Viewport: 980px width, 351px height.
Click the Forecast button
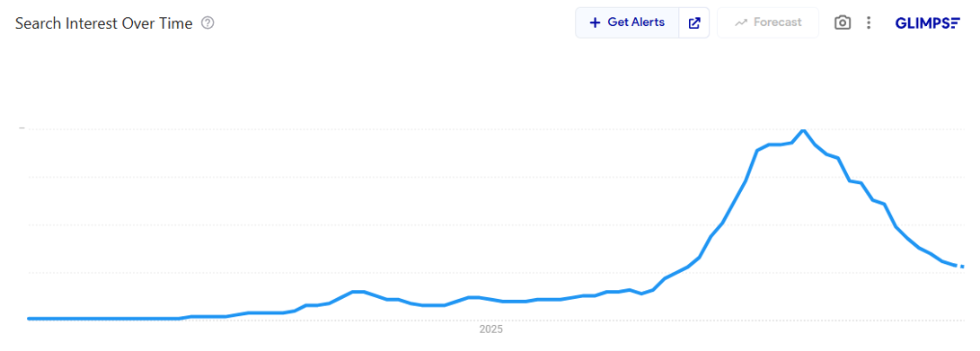pos(767,22)
